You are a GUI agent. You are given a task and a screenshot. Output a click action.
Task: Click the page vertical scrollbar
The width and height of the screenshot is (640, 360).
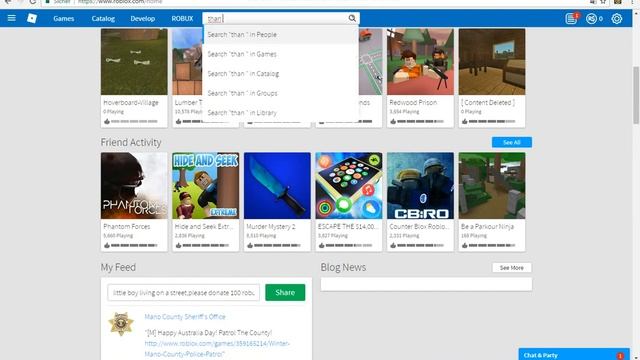coord(636,95)
